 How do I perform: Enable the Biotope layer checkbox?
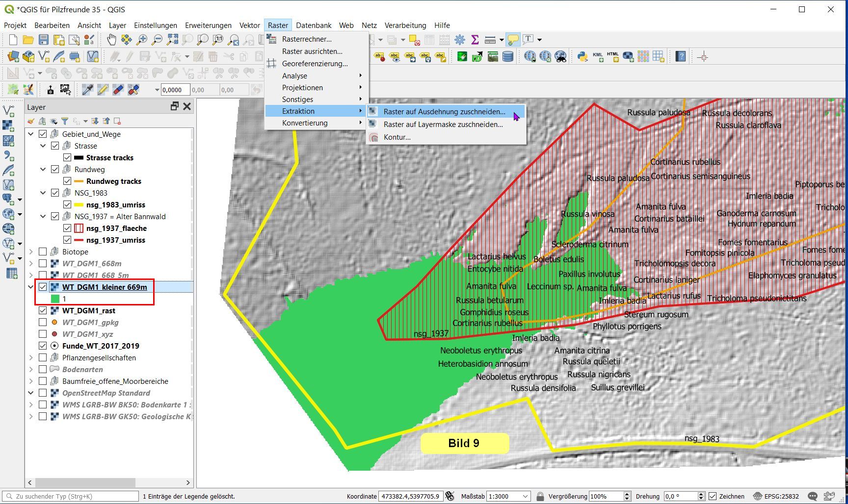[x=43, y=252]
